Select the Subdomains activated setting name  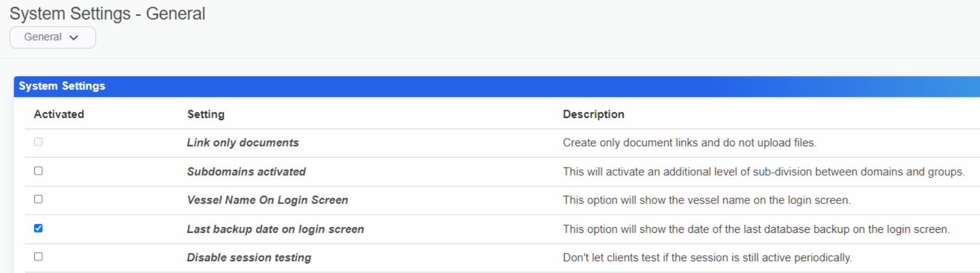point(246,172)
